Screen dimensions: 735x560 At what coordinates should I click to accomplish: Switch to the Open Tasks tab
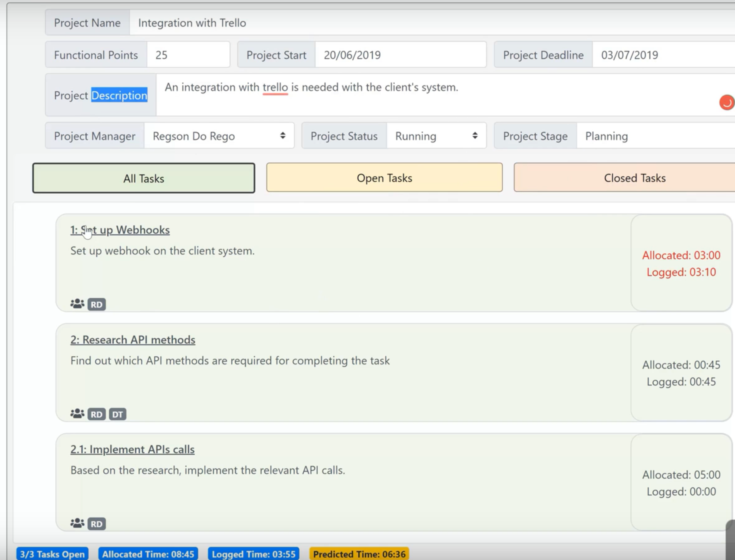[x=384, y=178]
